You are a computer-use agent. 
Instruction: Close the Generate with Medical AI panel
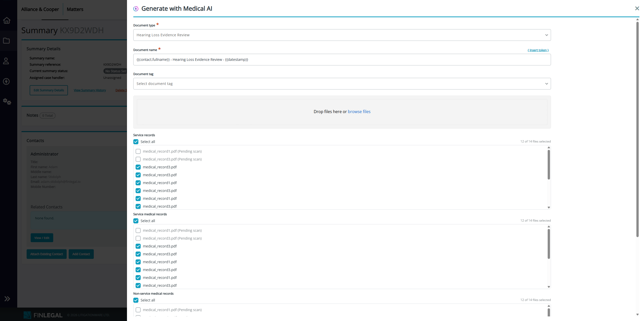click(637, 8)
